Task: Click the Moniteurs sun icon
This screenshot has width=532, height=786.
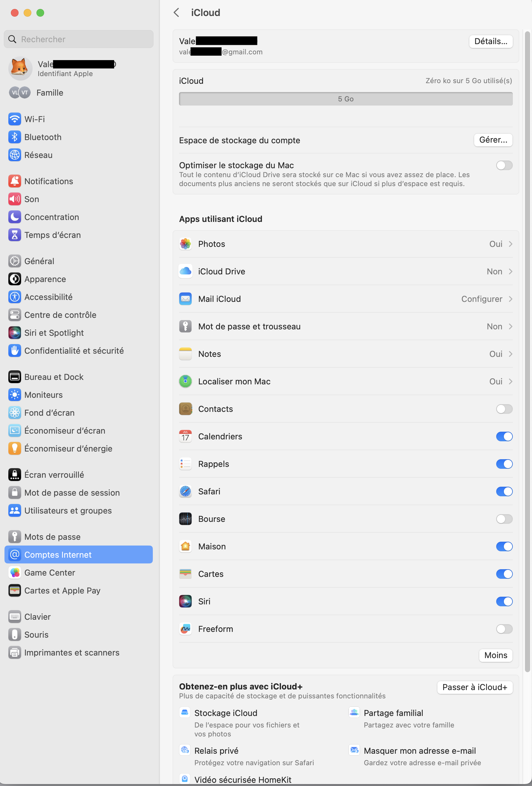Action: click(14, 395)
